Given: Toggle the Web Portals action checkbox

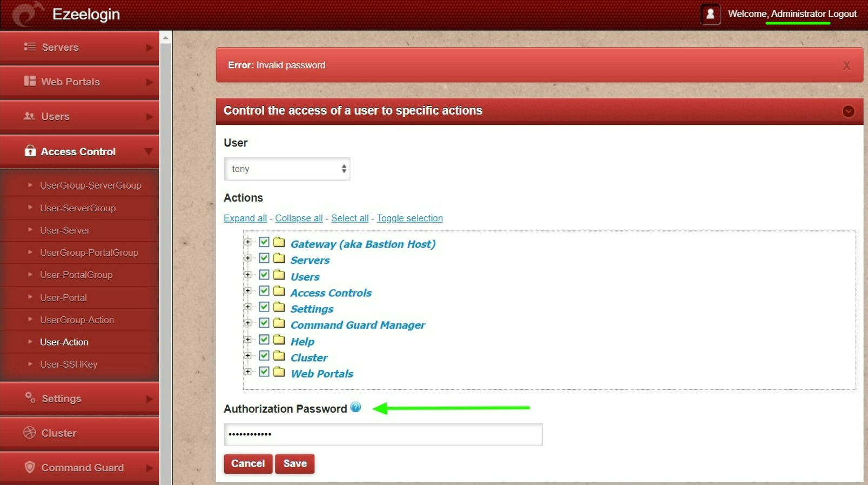Looking at the screenshot, I should 264,372.
